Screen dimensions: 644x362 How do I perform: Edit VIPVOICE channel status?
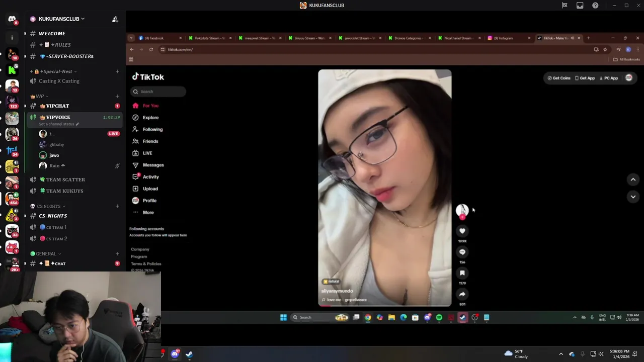click(59, 124)
